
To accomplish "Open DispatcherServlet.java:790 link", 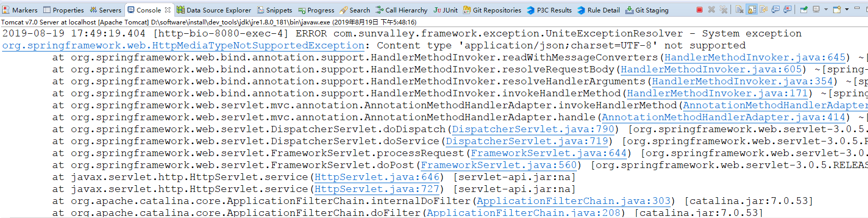I will (533, 129).
